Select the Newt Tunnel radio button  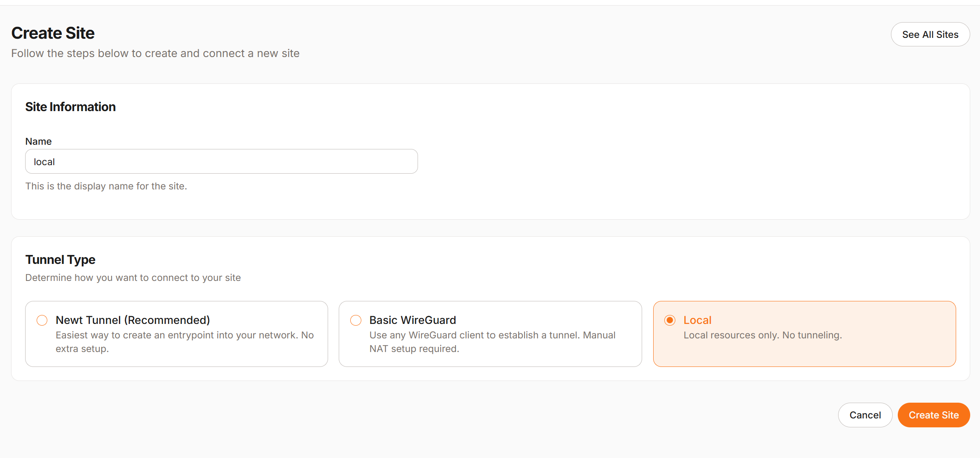[42, 320]
